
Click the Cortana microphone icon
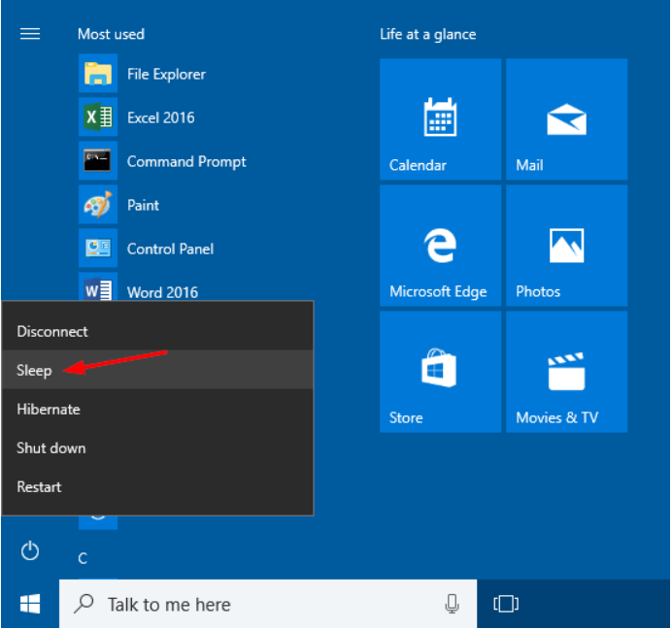point(452,605)
